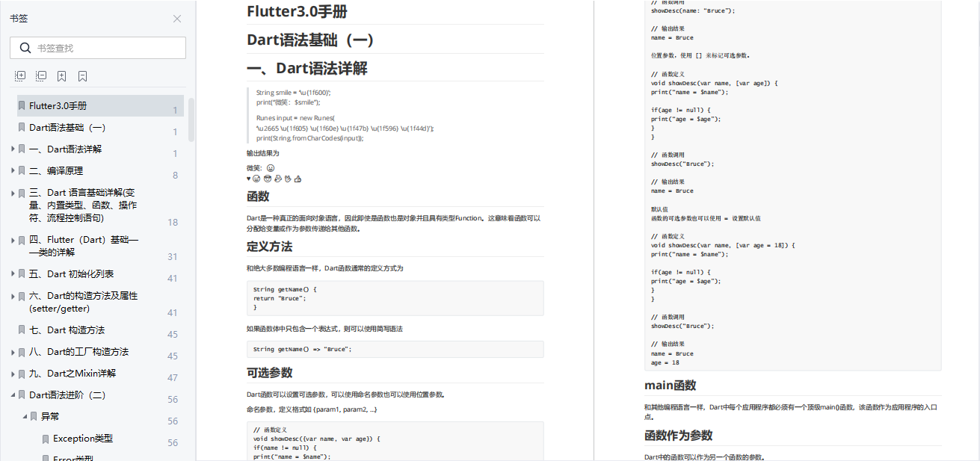
Task: Click the bookmark panel vertical scrollbar
Action: point(191,120)
